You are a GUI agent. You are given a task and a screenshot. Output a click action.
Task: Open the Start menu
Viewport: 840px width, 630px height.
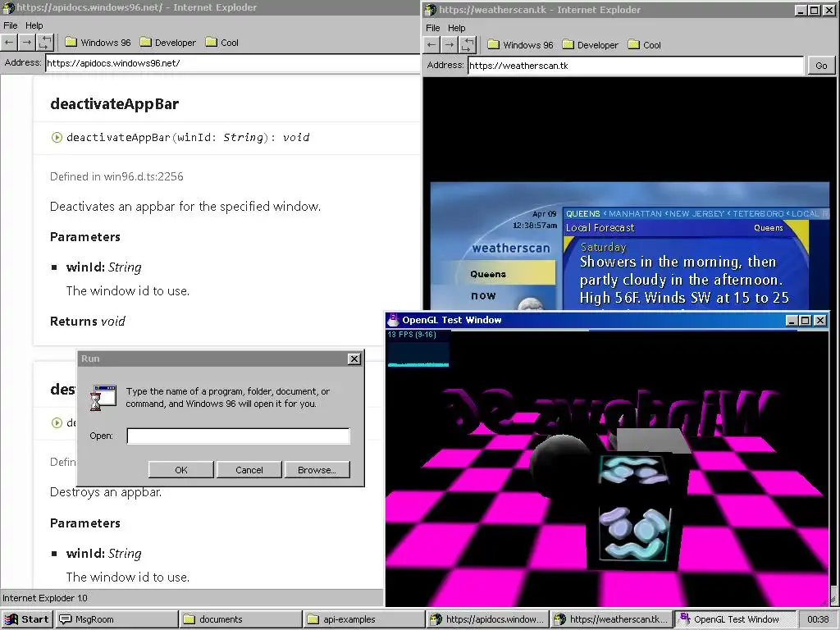26,619
